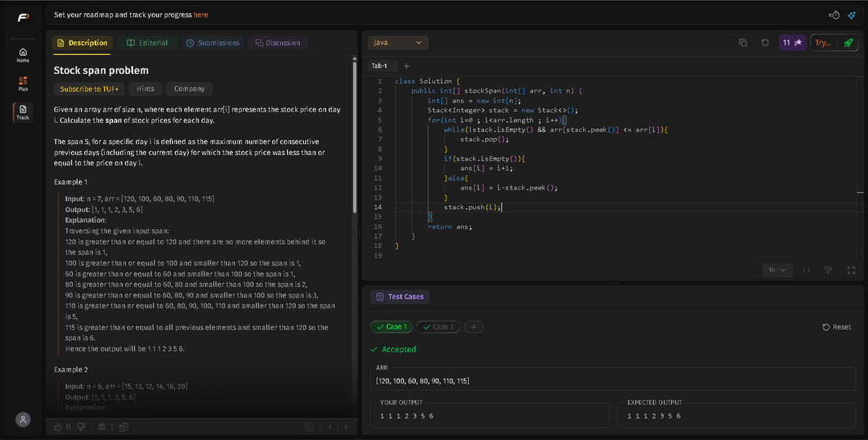Follow the 'here' roadmap link
Screen dimensions: 868x440
click(x=201, y=14)
